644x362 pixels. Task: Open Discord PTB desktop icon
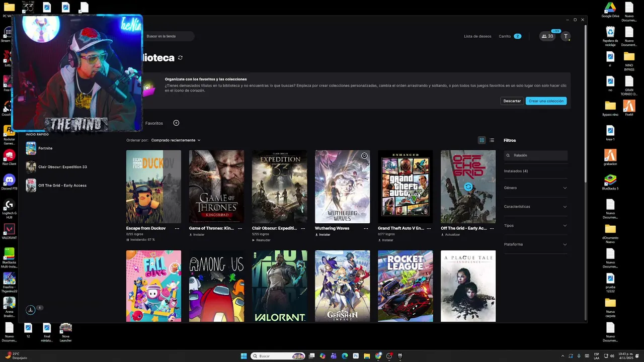coord(9,182)
